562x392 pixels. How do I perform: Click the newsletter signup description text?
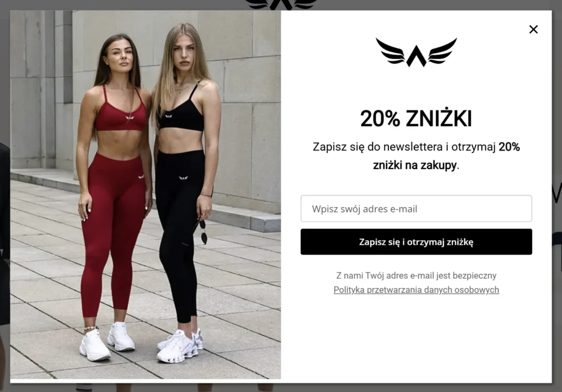click(x=416, y=156)
